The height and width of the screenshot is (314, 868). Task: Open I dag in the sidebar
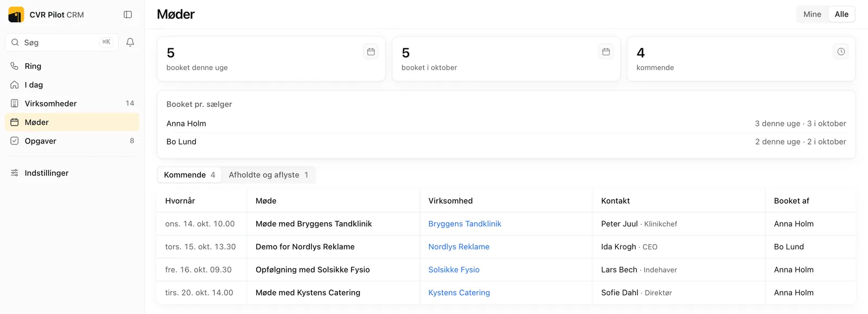coord(72,85)
